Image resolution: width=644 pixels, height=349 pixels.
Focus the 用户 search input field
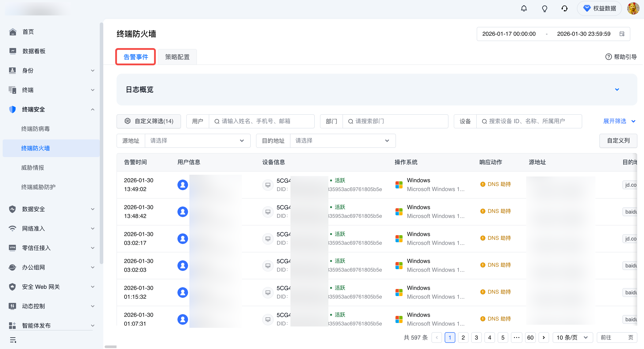[262, 121]
